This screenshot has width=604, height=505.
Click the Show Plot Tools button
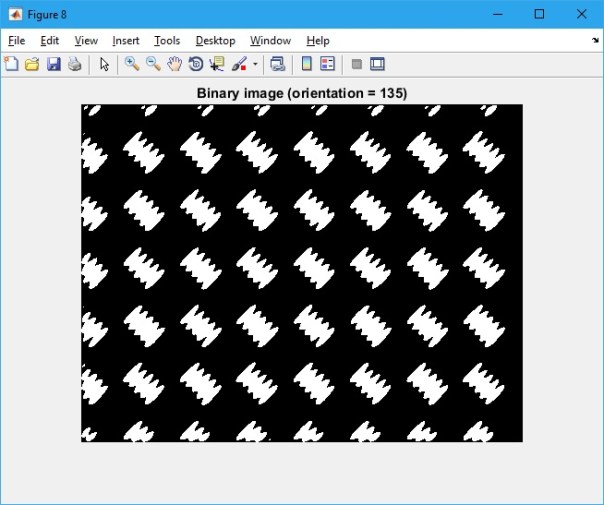377,65
